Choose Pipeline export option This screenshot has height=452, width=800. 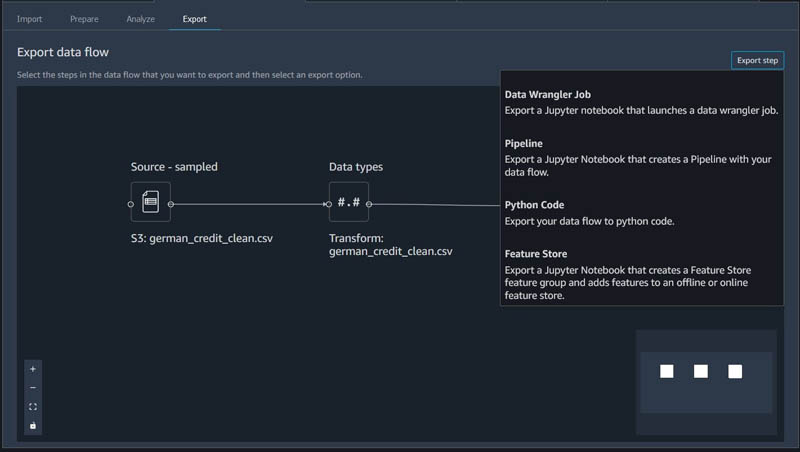click(638, 157)
